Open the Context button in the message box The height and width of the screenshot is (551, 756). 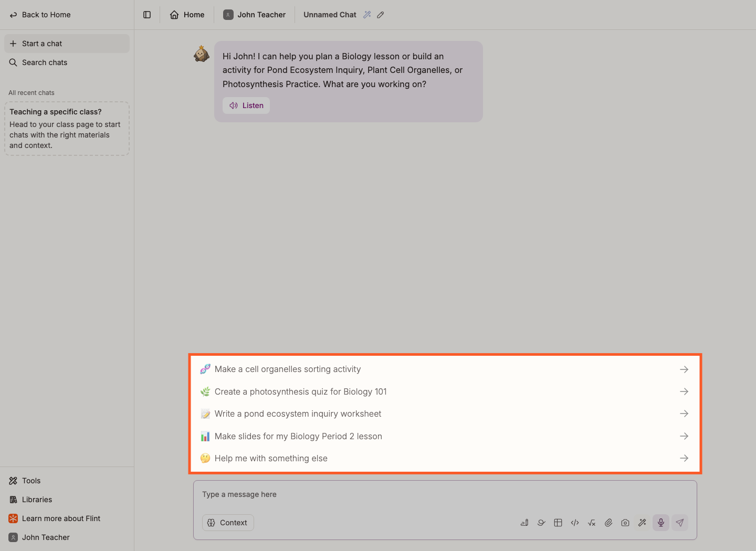click(228, 523)
